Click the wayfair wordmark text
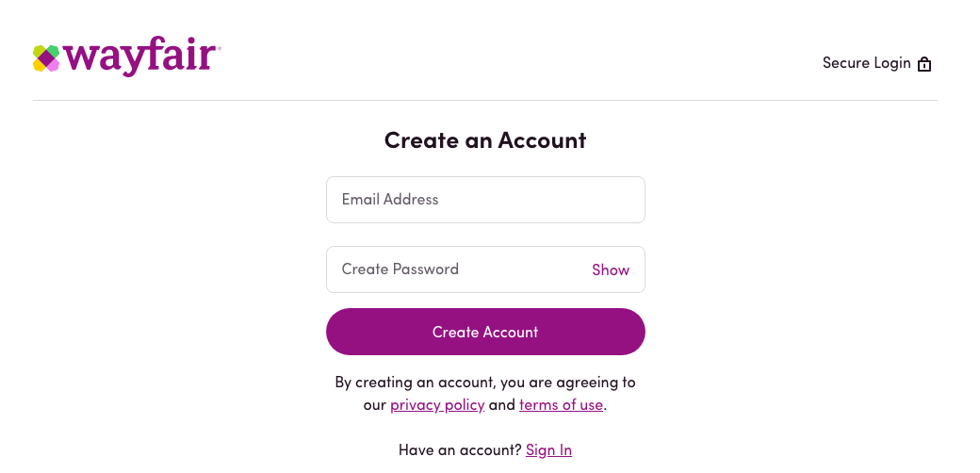Image resolution: width=980 pixels, height=473 pixels. pos(139,57)
